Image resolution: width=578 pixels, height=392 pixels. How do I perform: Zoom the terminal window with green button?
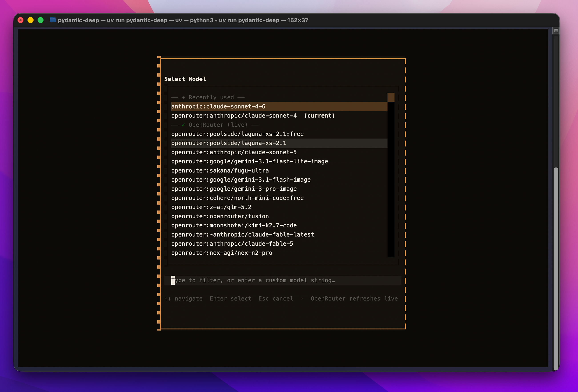tap(40, 20)
